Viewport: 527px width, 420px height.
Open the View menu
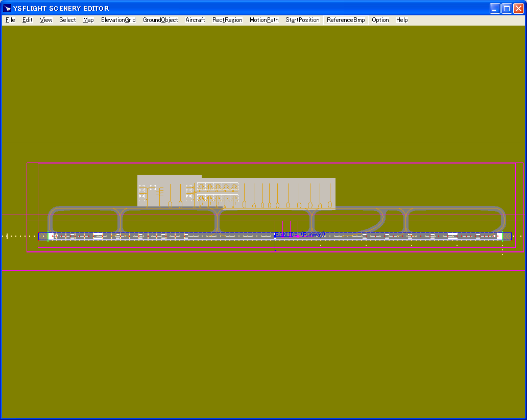point(46,20)
